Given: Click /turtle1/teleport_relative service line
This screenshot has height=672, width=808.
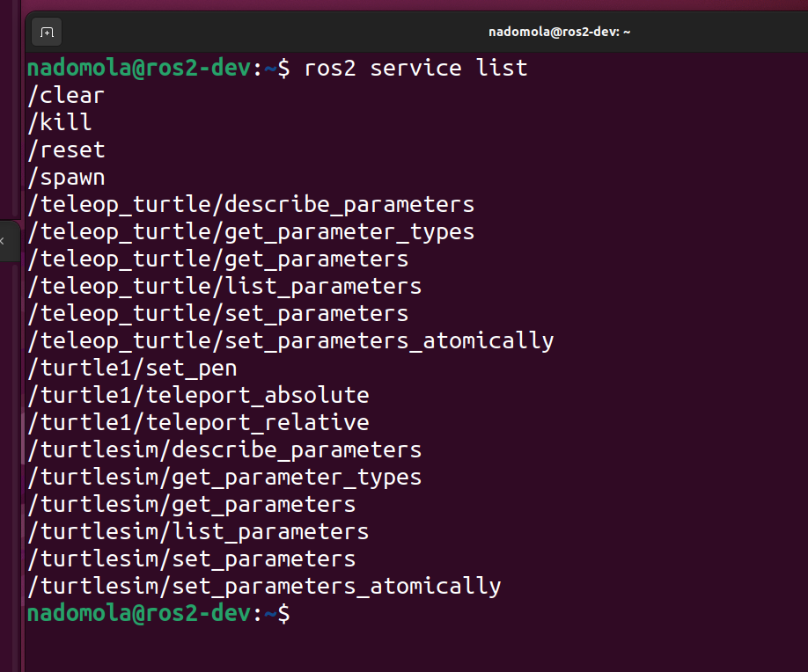Looking at the screenshot, I should 198,423.
